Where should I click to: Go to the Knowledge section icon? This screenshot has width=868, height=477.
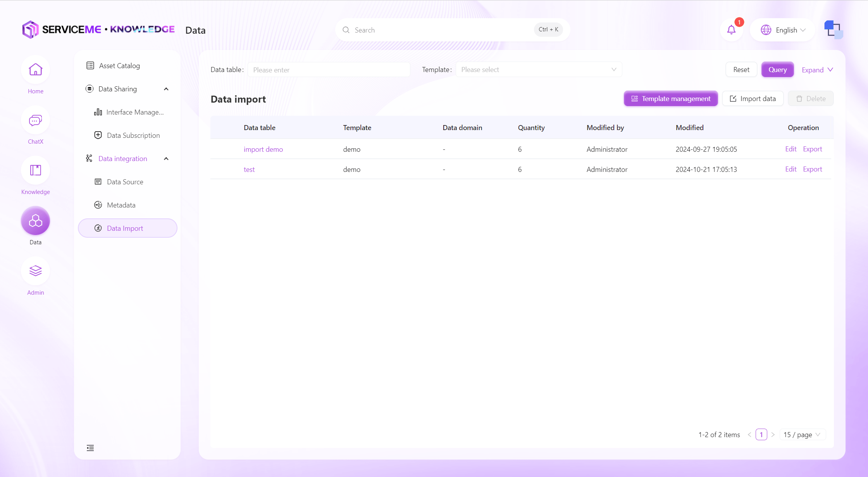pos(35,171)
